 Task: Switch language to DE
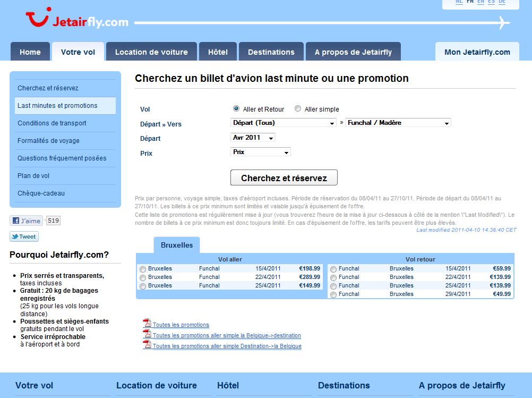502,2
